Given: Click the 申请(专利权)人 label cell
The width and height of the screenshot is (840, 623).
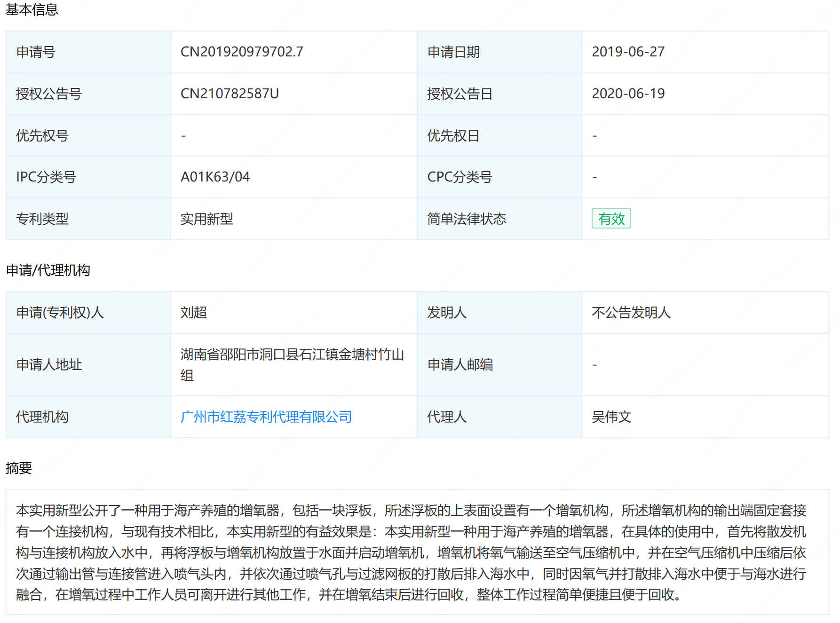Looking at the screenshot, I should pyautogui.click(x=88, y=313).
